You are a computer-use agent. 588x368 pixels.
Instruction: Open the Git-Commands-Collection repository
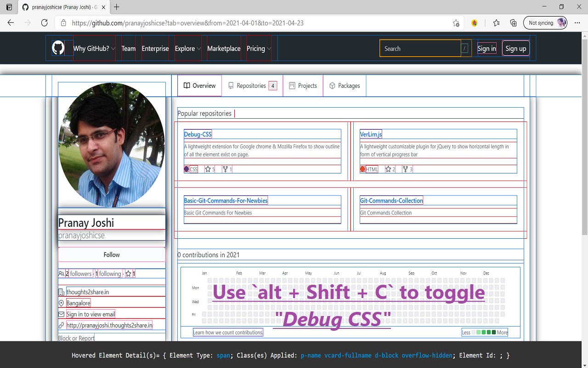391,201
